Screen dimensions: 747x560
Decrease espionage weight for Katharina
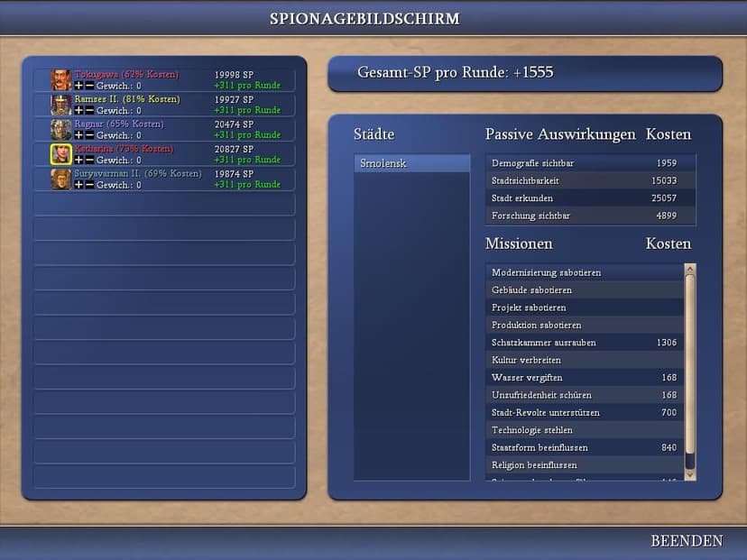pos(89,160)
